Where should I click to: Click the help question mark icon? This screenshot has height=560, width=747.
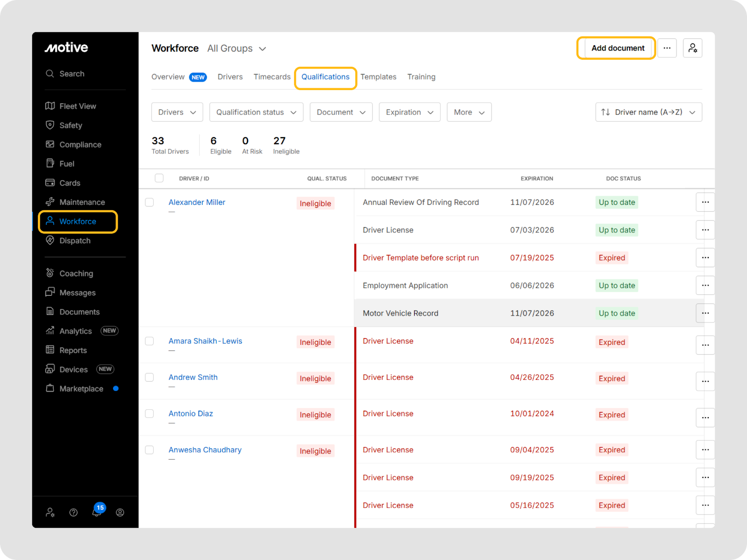click(x=73, y=512)
